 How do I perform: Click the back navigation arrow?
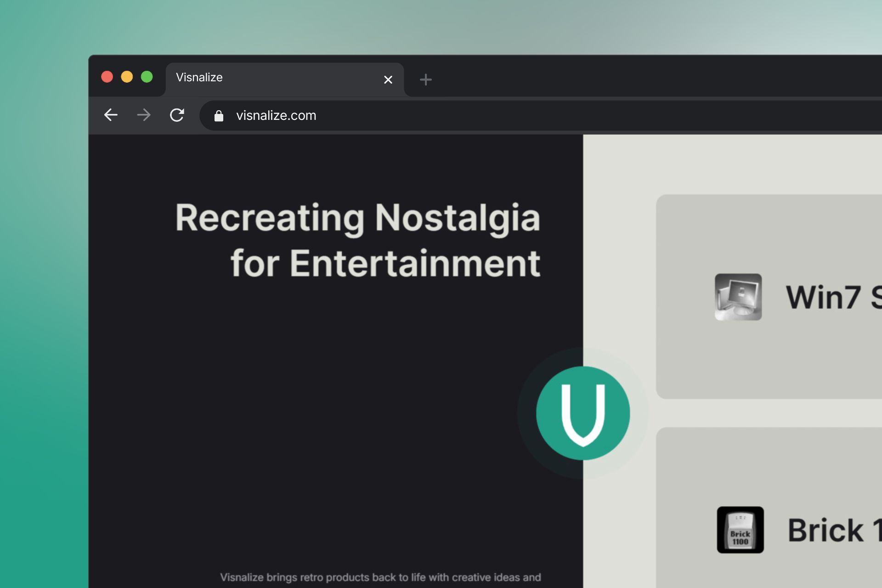(x=110, y=115)
